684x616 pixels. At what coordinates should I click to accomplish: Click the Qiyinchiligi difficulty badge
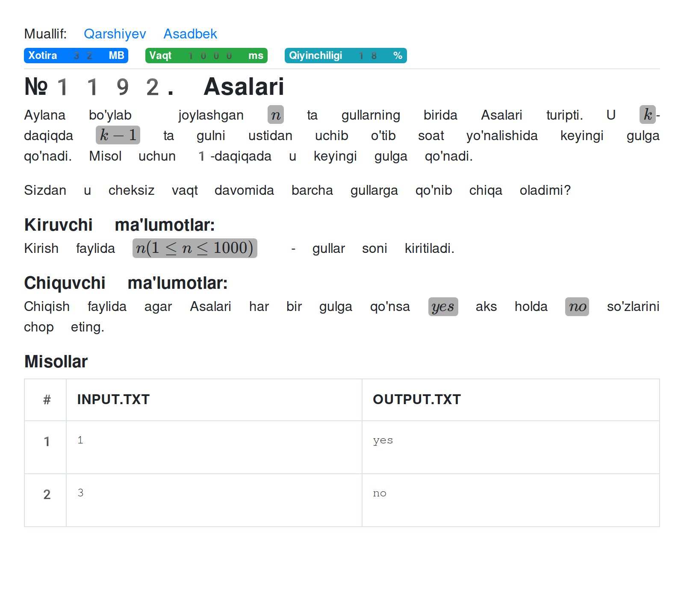coord(345,56)
